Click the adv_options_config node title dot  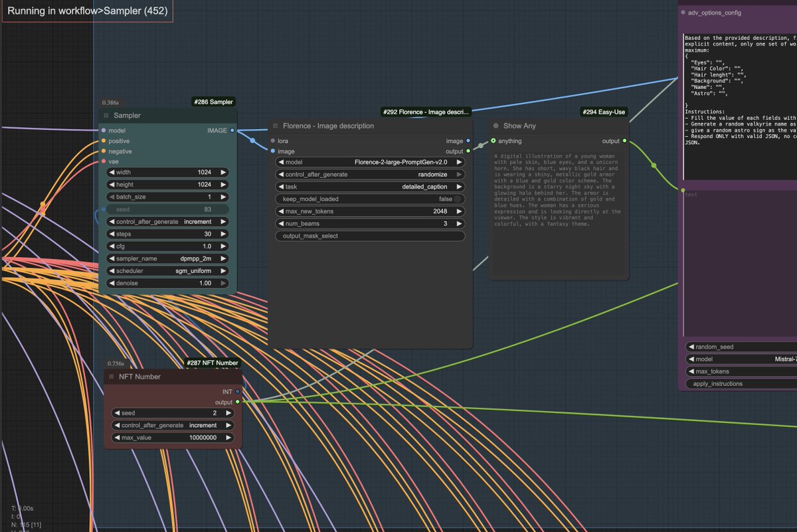click(x=683, y=13)
